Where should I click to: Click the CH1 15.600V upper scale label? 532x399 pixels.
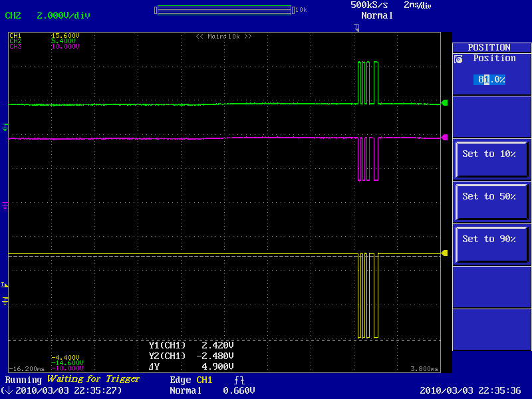click(x=45, y=36)
